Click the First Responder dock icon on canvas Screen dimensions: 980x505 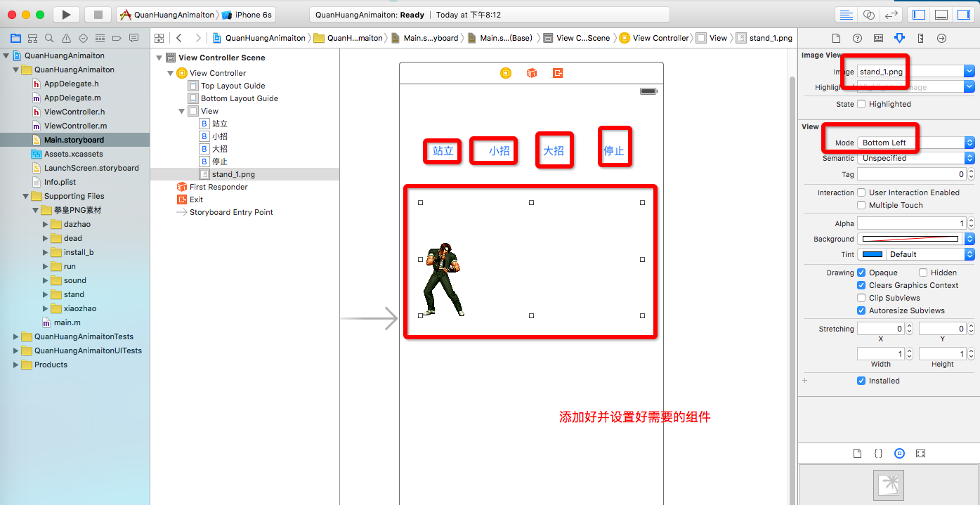coord(532,73)
